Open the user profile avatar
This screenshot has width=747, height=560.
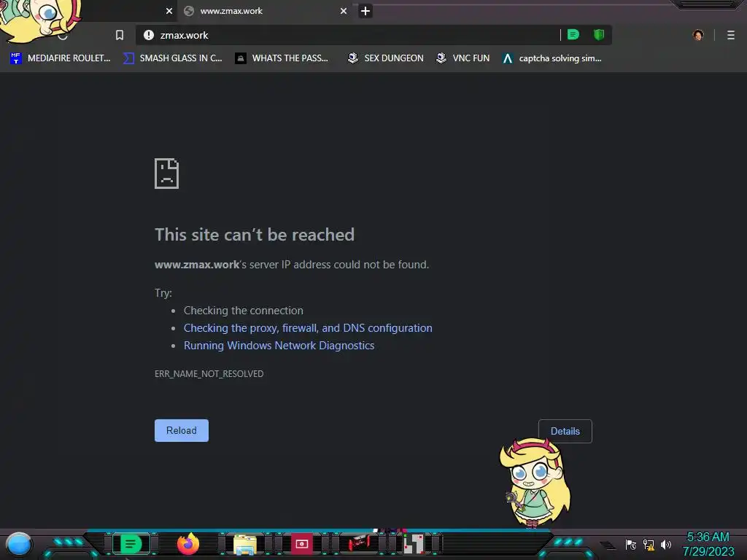pos(698,35)
